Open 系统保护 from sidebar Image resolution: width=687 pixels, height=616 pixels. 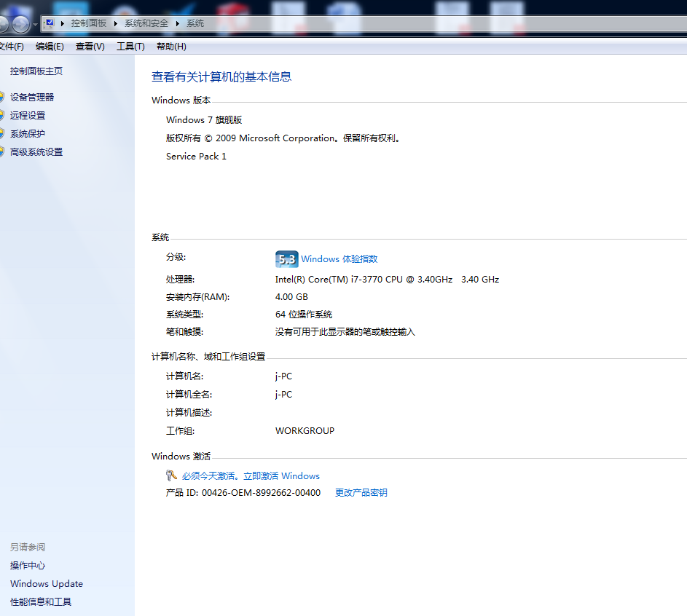coord(28,134)
